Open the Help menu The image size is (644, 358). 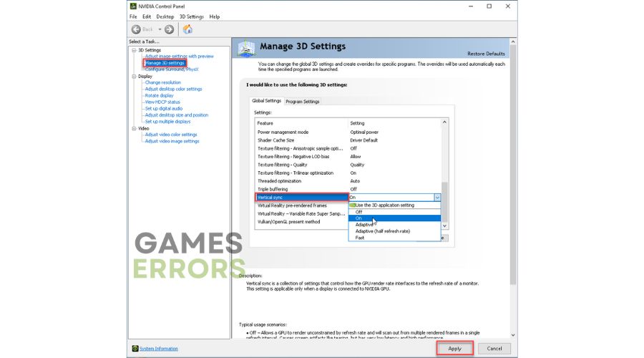[215, 16]
